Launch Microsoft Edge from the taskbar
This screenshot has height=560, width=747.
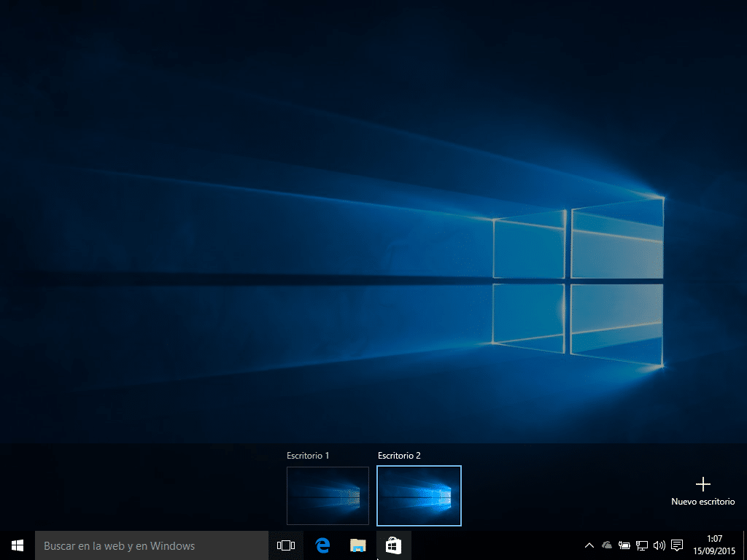(322, 545)
